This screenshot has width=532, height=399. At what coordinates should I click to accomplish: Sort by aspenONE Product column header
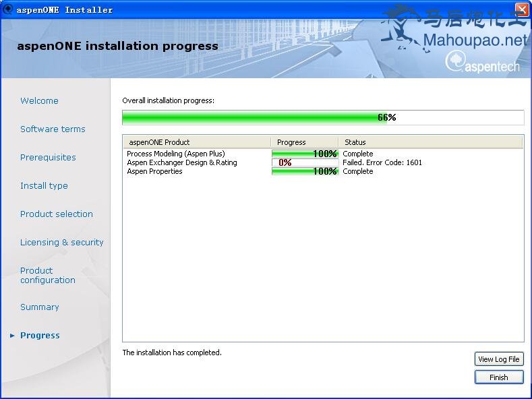(197, 142)
